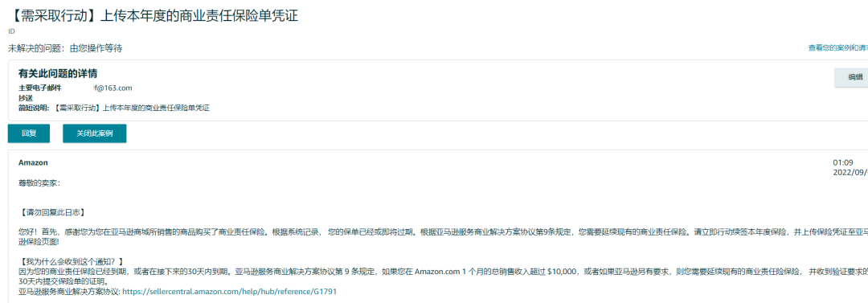Select the case title 上传本年度的商业责任保险单凭证

(x=154, y=15)
